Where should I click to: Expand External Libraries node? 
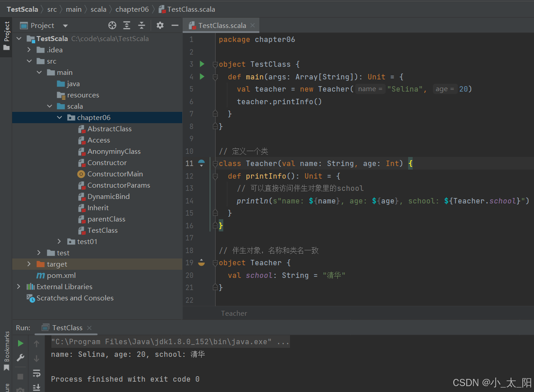click(x=18, y=286)
